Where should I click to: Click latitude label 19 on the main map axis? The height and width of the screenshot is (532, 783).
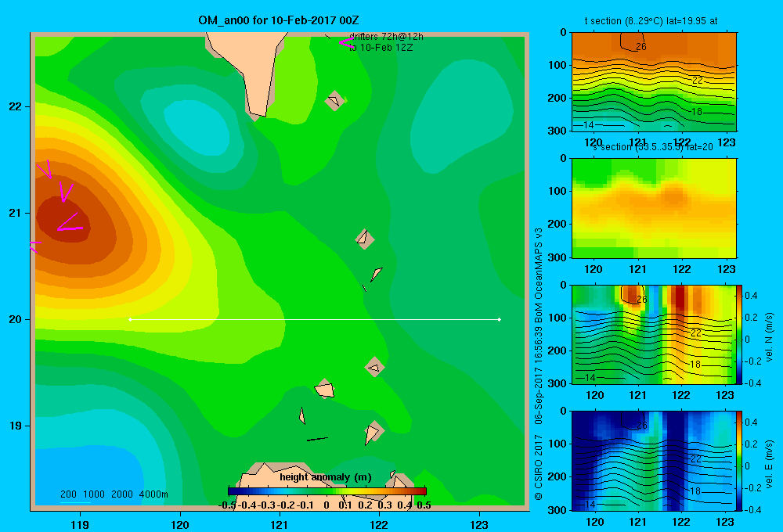point(16,426)
